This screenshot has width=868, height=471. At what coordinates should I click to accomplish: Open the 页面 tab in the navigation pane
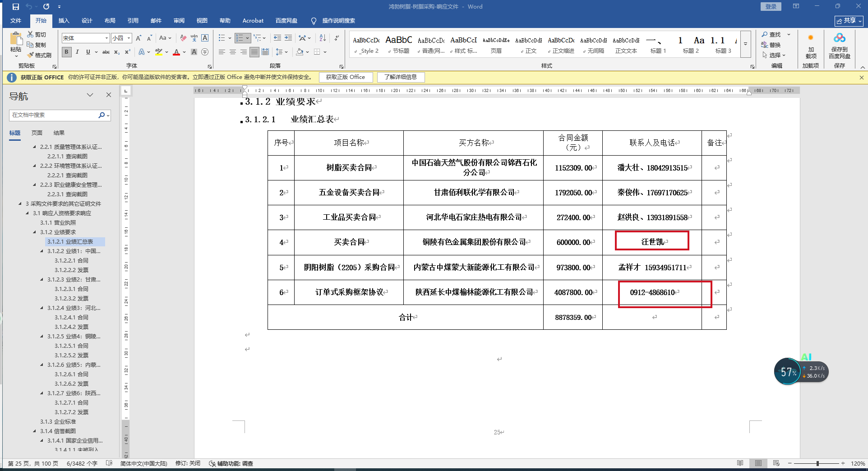click(x=37, y=133)
